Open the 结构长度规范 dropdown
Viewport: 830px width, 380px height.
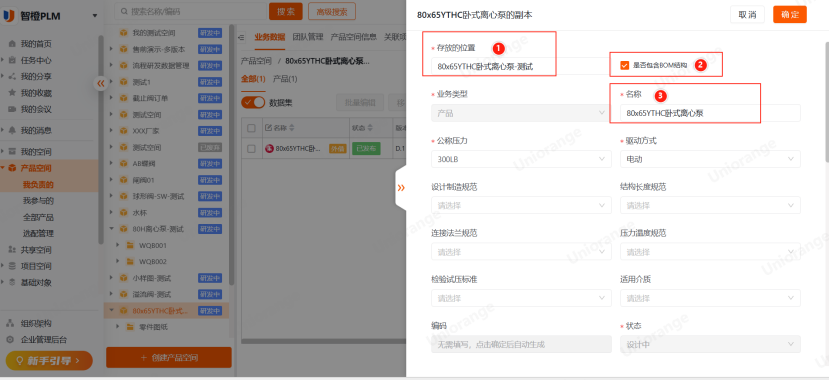(x=710, y=205)
